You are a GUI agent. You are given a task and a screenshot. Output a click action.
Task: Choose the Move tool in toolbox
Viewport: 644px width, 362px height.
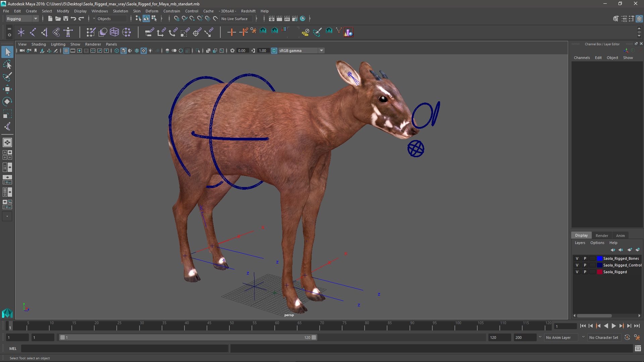7,89
